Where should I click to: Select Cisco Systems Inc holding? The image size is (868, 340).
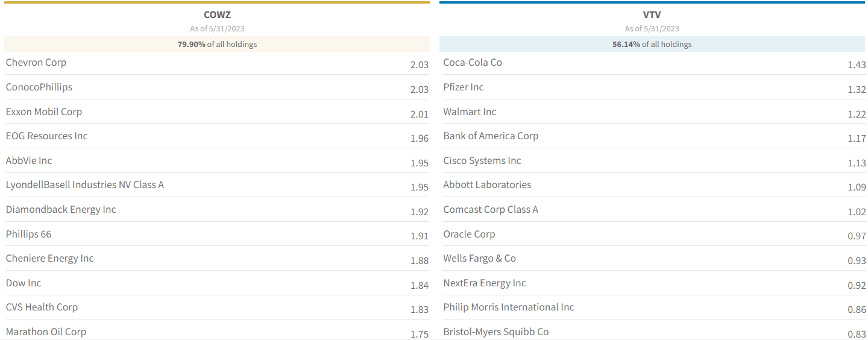(482, 161)
